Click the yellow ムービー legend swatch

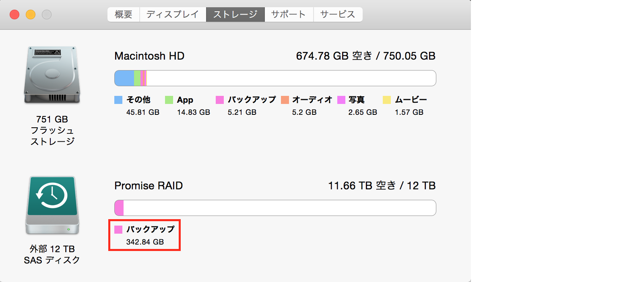(387, 100)
